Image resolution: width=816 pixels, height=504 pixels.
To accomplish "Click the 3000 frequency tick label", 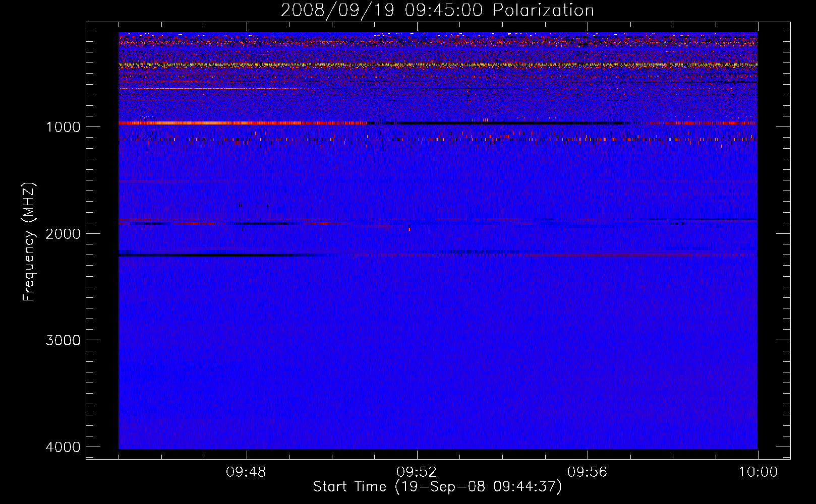I will point(63,340).
